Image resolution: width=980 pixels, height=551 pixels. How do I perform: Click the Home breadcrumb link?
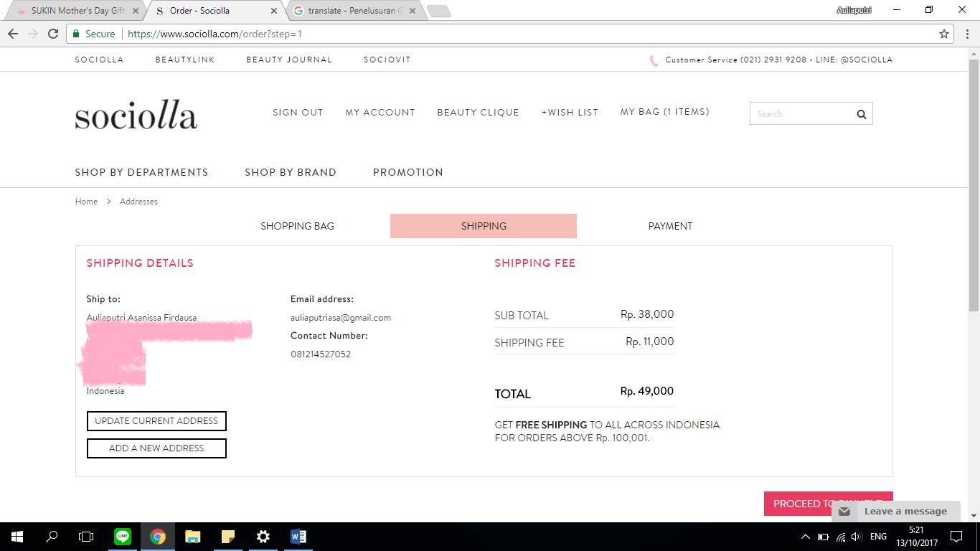click(x=86, y=202)
